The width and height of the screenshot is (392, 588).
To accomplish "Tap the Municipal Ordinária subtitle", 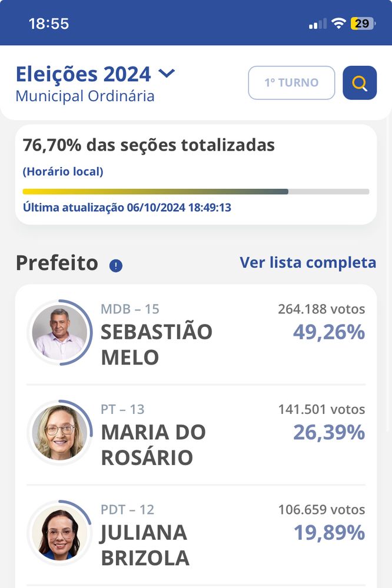I will pos(85,96).
